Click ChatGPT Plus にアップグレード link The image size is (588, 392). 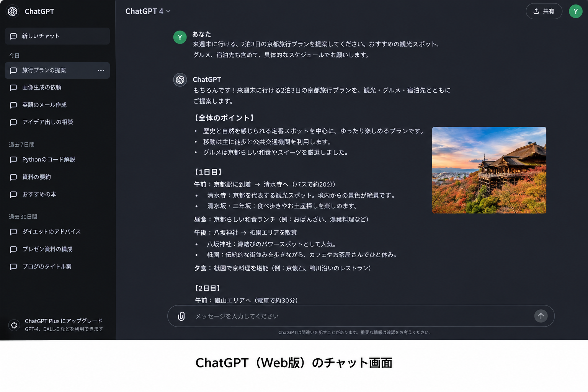click(x=64, y=321)
